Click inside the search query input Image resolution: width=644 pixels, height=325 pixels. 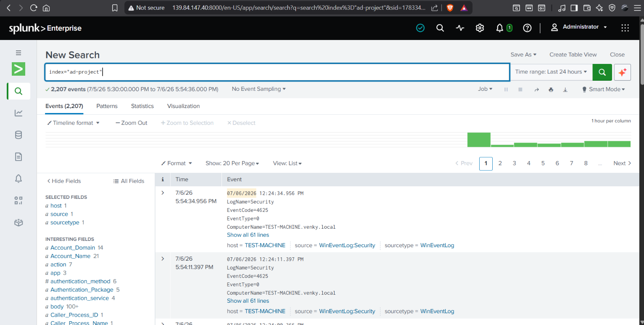277,72
